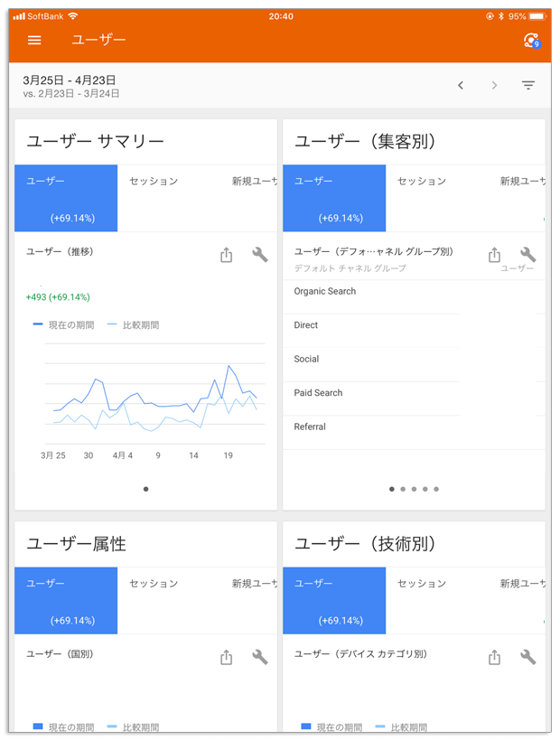Open the filter options icon

click(x=527, y=86)
